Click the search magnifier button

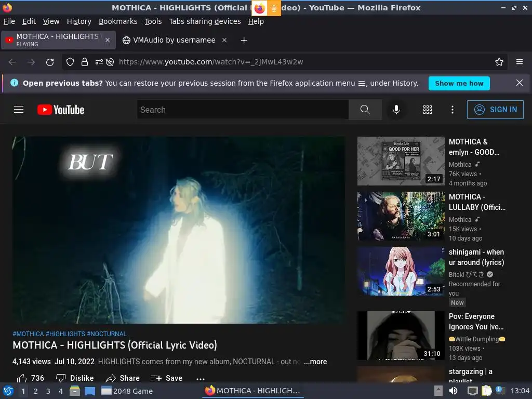(365, 110)
